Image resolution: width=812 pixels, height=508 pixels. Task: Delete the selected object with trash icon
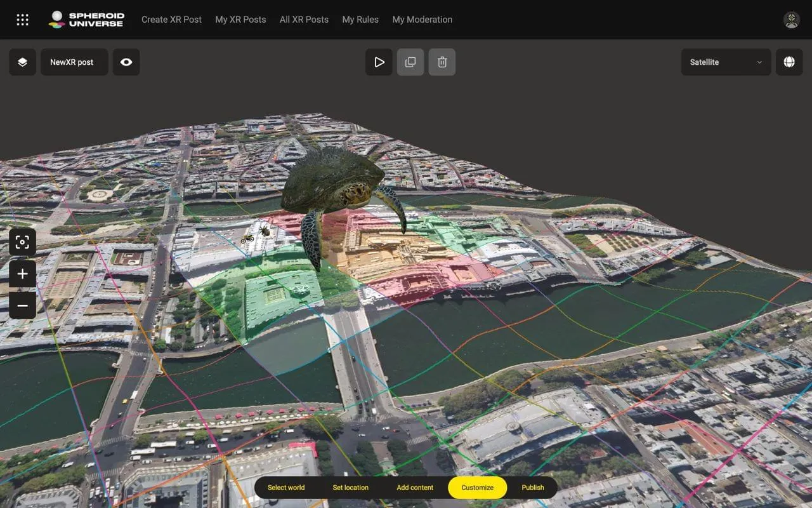tap(442, 62)
